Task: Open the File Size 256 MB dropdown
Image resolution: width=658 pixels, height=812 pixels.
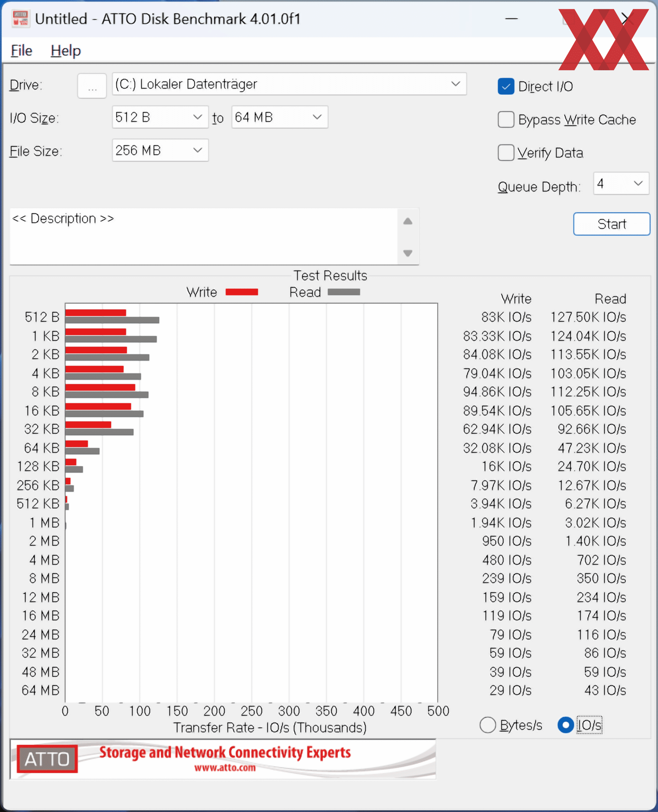Action: tap(160, 150)
